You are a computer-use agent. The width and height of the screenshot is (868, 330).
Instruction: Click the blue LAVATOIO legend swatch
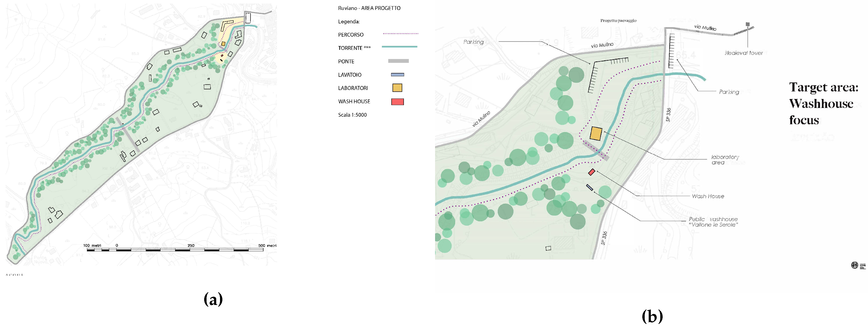click(x=397, y=75)
